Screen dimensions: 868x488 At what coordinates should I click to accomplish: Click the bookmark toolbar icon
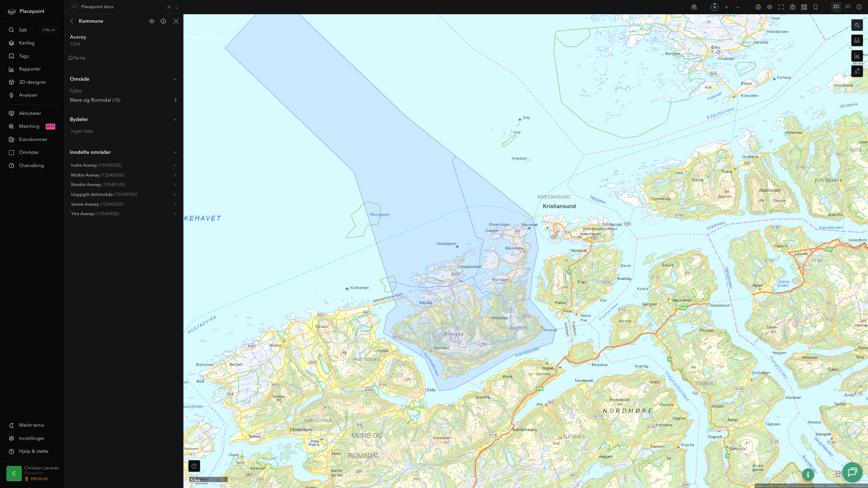(816, 7)
